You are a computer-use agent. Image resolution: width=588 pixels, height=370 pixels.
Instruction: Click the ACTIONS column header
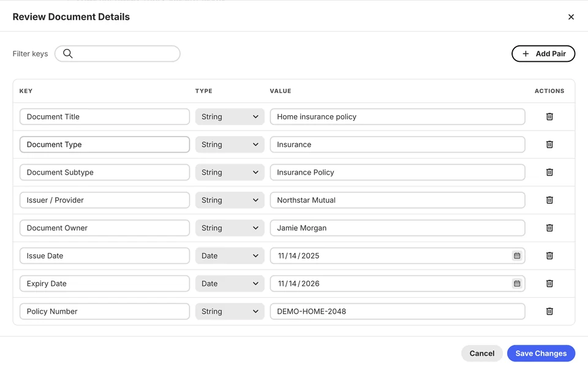549,91
